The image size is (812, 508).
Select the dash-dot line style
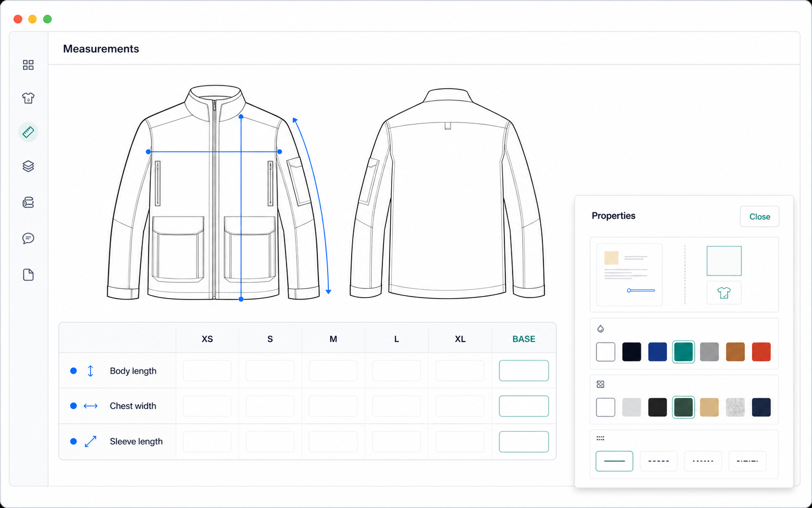coord(747,461)
